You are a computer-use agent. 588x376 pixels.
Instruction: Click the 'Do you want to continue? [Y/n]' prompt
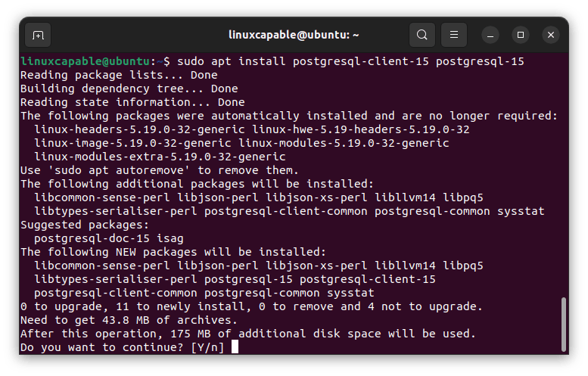[123, 347]
